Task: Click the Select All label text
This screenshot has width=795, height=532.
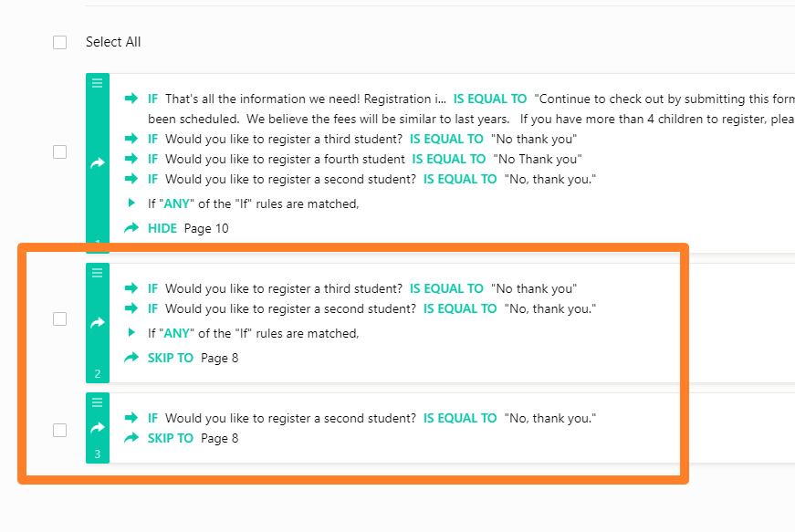Action: [113, 42]
